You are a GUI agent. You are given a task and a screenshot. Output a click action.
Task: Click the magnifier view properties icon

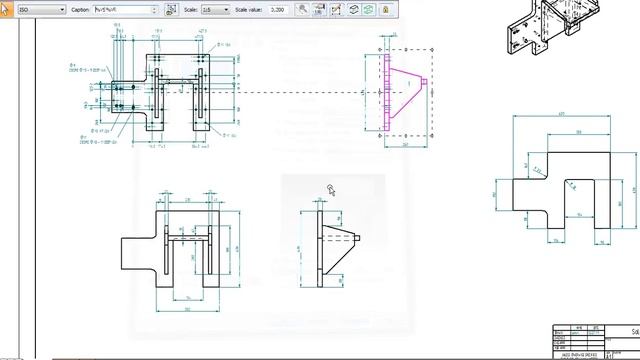tap(302, 9)
